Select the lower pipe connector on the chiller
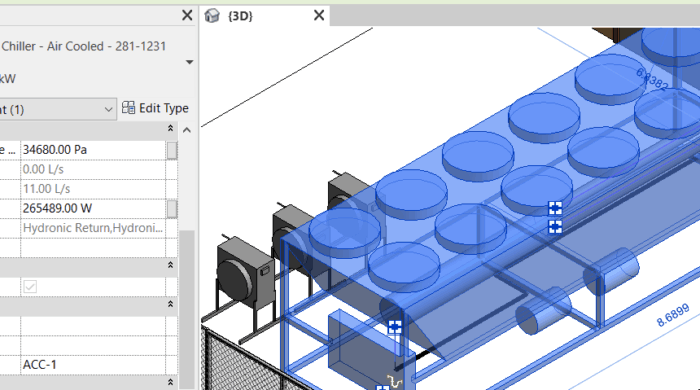This screenshot has height=390, width=700. (x=555, y=227)
